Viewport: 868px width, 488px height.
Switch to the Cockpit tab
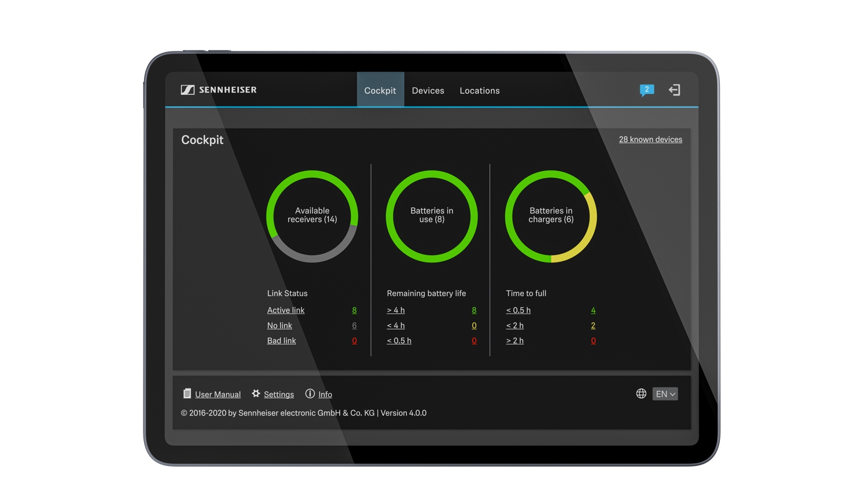coord(380,90)
